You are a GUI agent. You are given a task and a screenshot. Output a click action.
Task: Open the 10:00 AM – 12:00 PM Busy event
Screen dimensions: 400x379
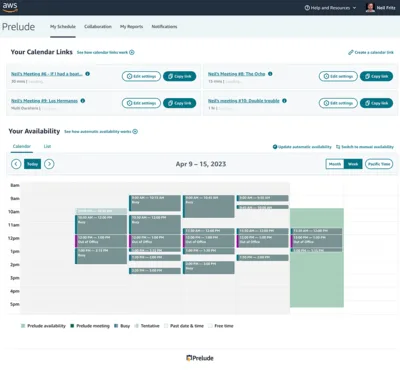pos(101,224)
